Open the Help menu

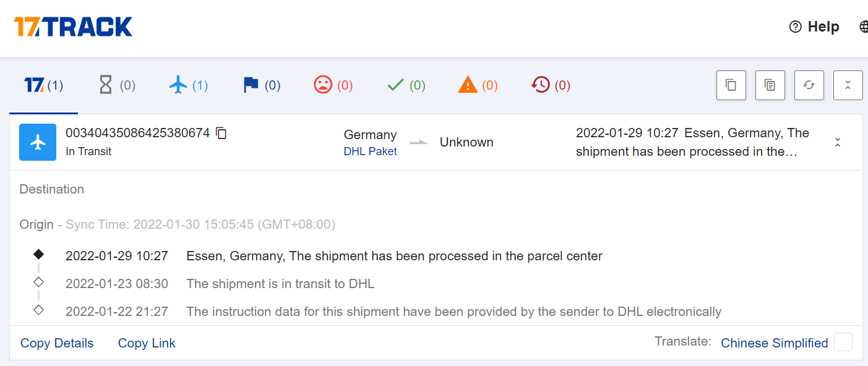[814, 27]
